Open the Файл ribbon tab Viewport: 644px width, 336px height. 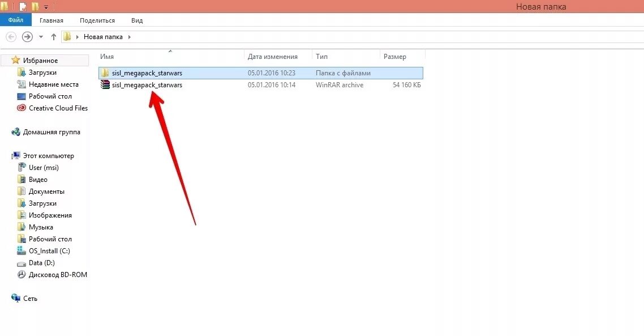pyautogui.click(x=15, y=20)
